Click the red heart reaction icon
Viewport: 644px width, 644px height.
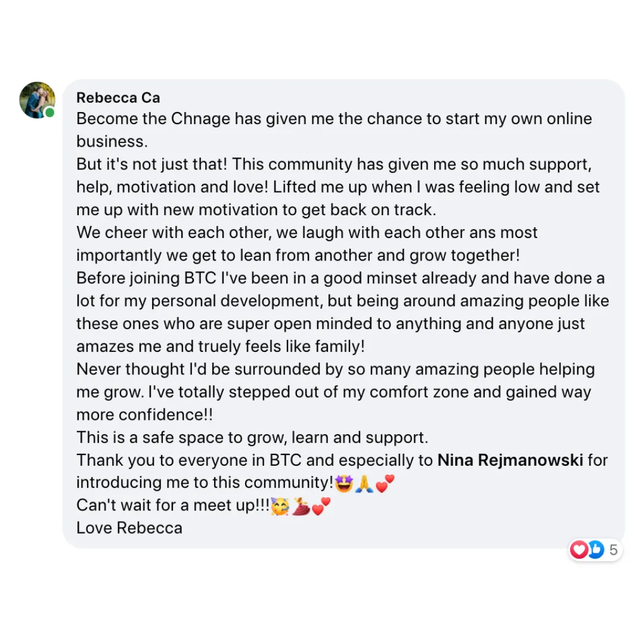click(x=579, y=550)
